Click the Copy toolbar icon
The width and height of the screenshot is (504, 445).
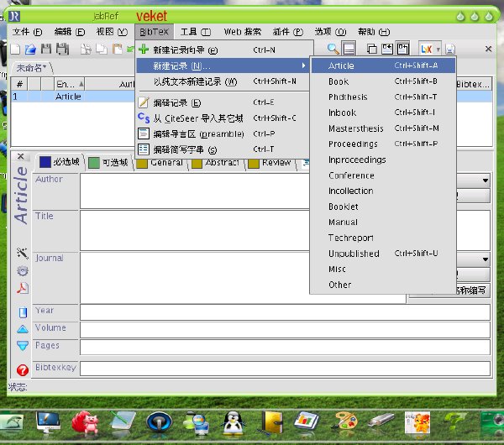pos(102,50)
